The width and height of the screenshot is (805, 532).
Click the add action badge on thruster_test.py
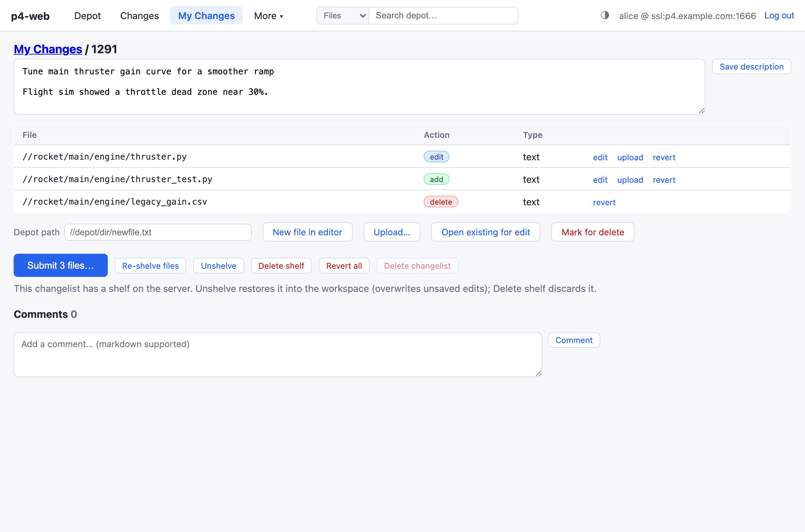[x=437, y=179]
